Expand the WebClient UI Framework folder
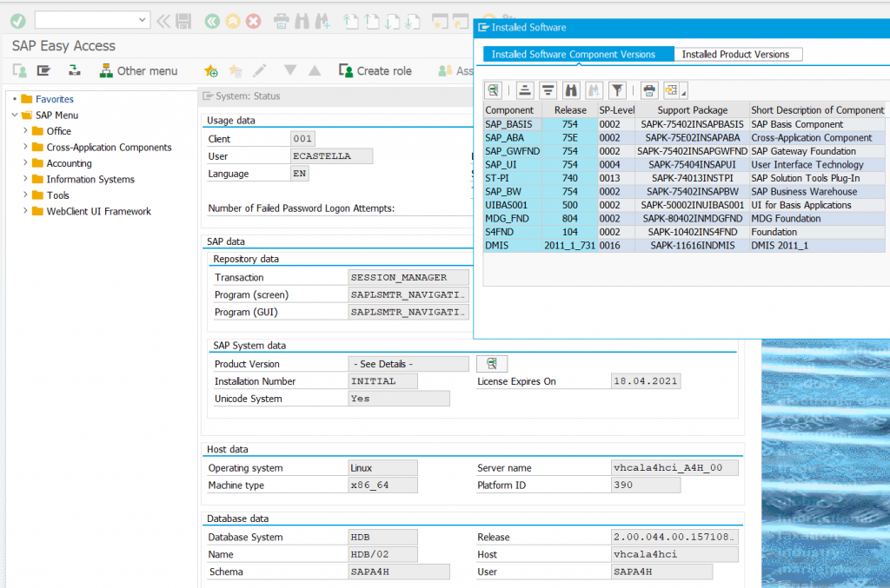 (25, 211)
